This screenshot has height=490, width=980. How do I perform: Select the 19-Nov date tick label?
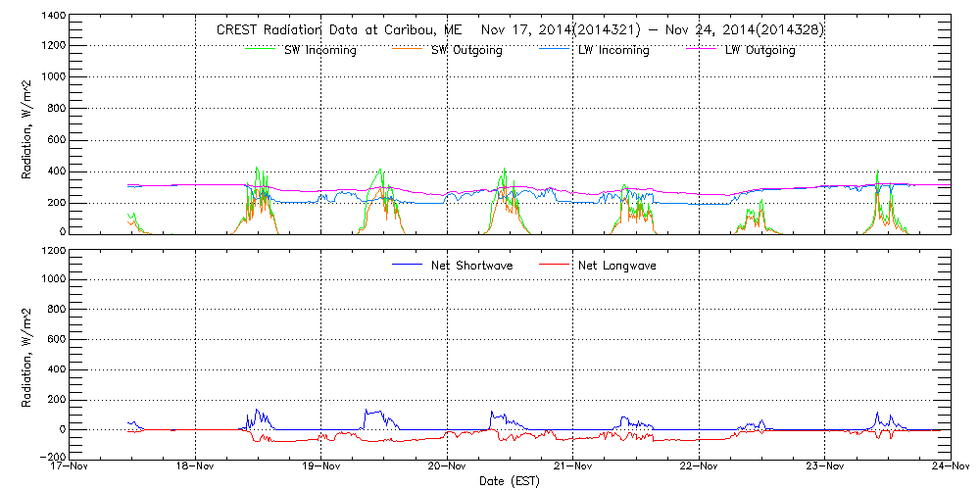coord(320,466)
